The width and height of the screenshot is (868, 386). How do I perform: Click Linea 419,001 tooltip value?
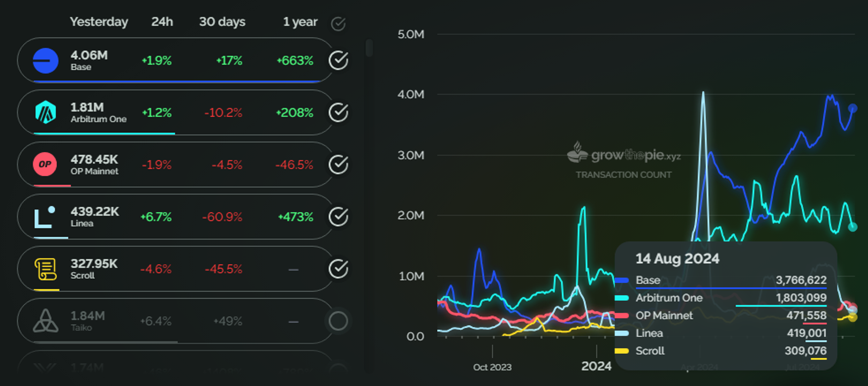(x=807, y=333)
